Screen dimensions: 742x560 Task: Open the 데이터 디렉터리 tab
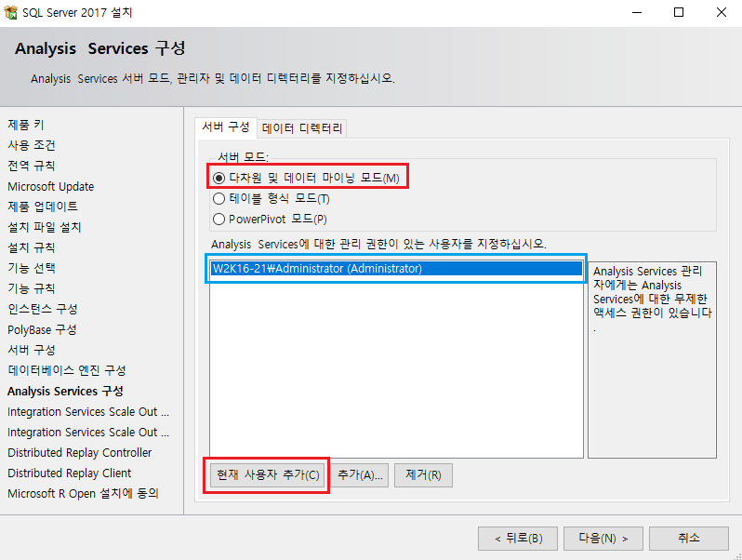pos(302,128)
